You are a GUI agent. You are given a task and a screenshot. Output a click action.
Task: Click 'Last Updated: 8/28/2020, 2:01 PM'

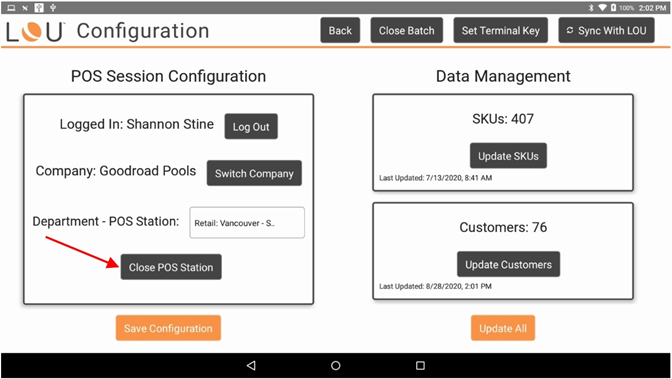435,286
